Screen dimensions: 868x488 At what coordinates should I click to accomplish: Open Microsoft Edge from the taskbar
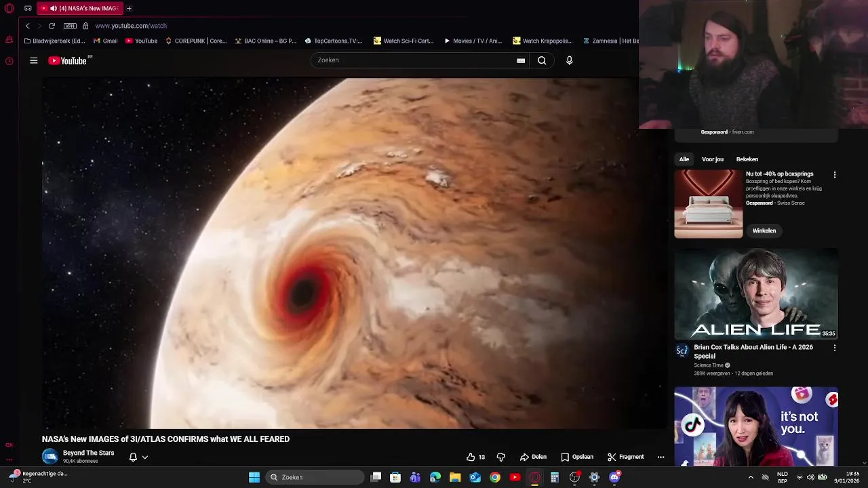[x=435, y=477]
